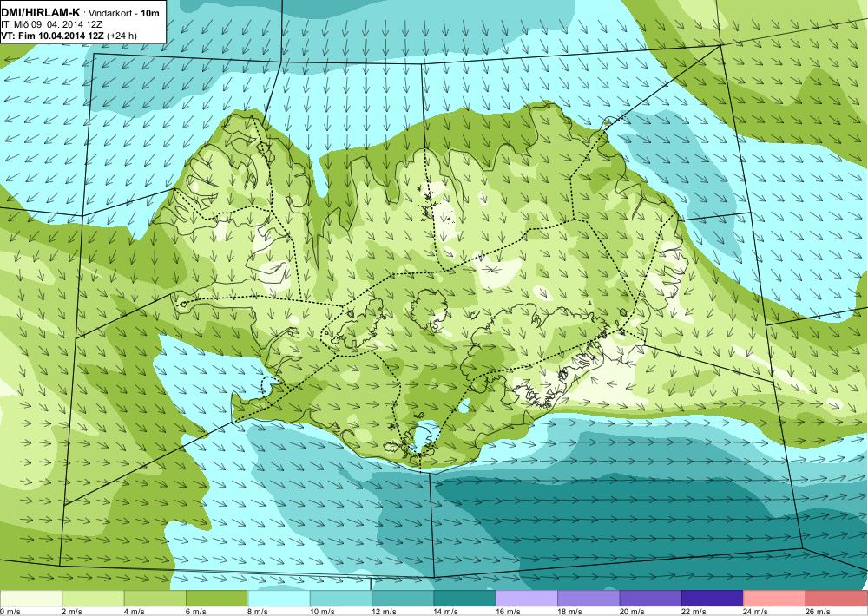Click the '26 m/s' legend label
This screenshot has height=616, width=868.
[x=819, y=612]
